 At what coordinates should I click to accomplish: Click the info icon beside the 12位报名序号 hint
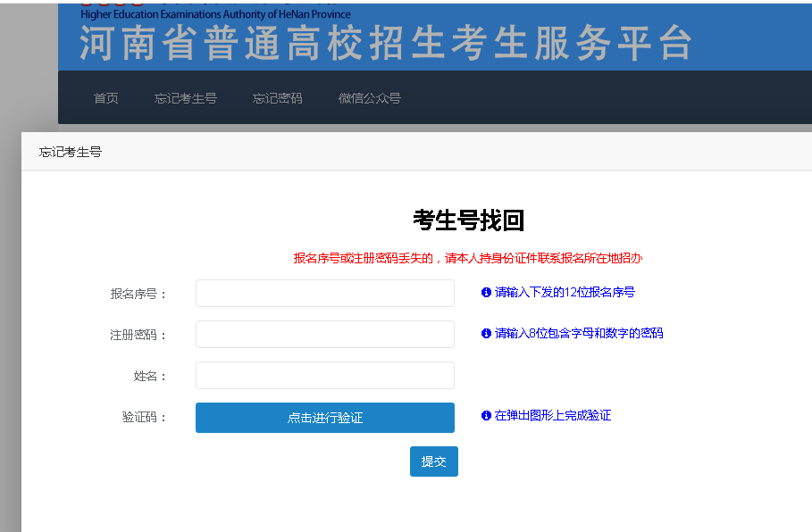click(x=486, y=293)
